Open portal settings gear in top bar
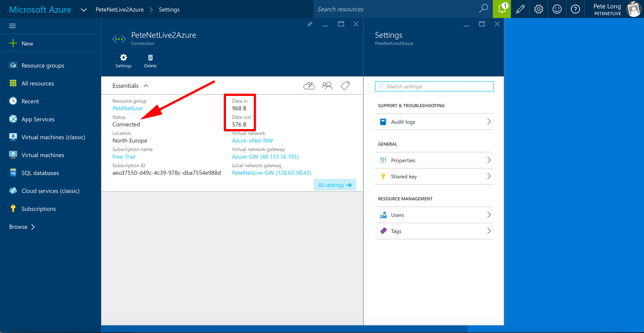644x333 pixels. pyautogui.click(x=539, y=9)
